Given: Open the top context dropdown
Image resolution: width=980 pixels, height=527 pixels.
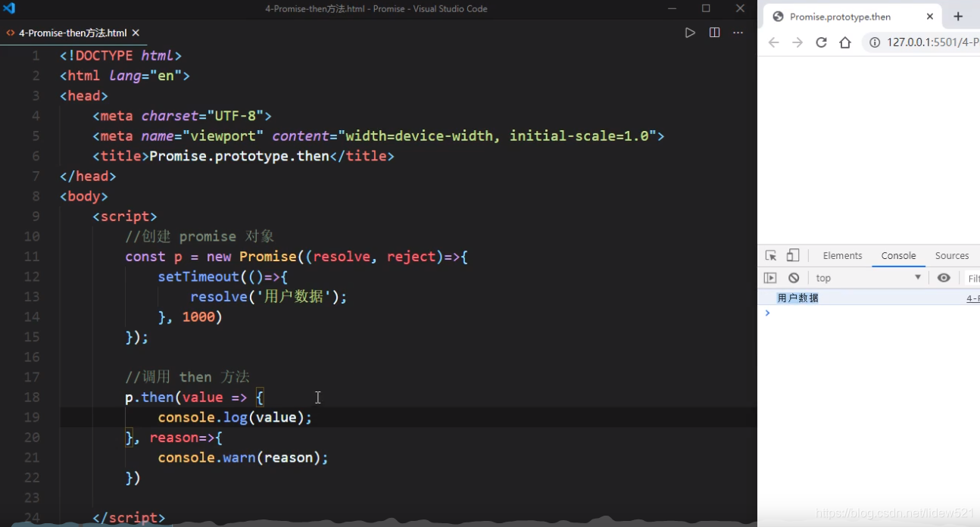Looking at the screenshot, I should tap(868, 278).
